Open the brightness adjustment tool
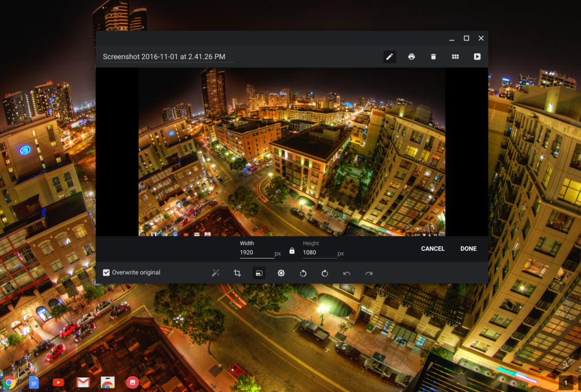Image resolution: width=581 pixels, height=392 pixels. [x=281, y=273]
